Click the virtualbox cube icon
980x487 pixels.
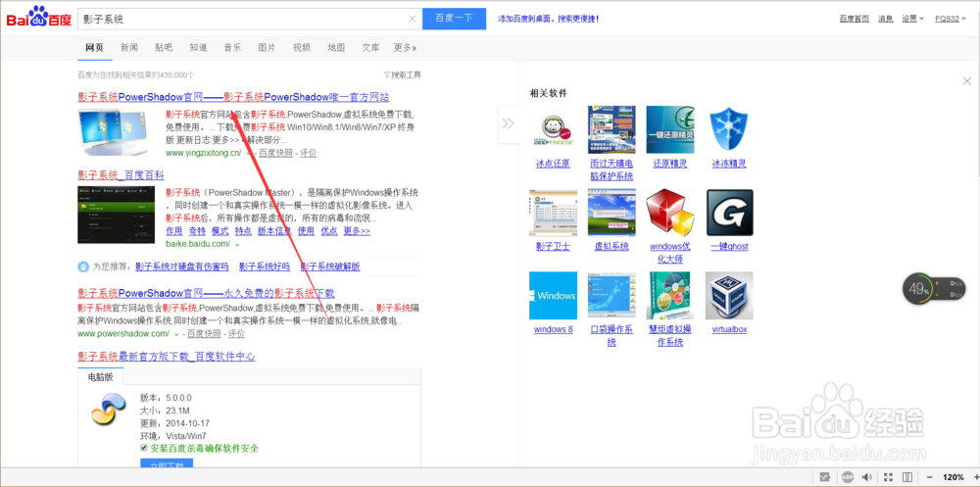tap(729, 296)
